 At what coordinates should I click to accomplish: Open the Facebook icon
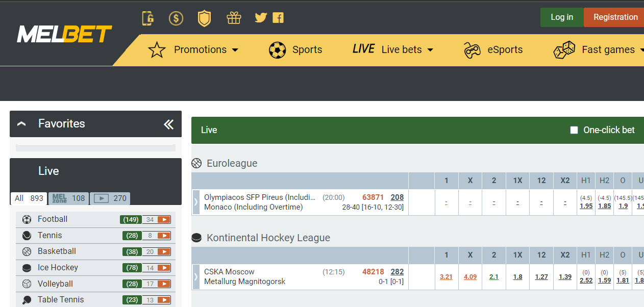(x=278, y=18)
